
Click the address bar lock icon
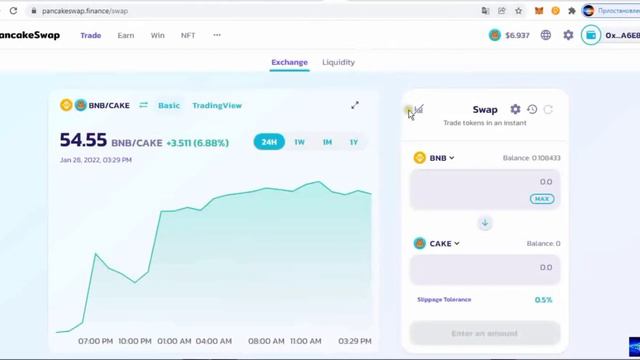pos(34,11)
